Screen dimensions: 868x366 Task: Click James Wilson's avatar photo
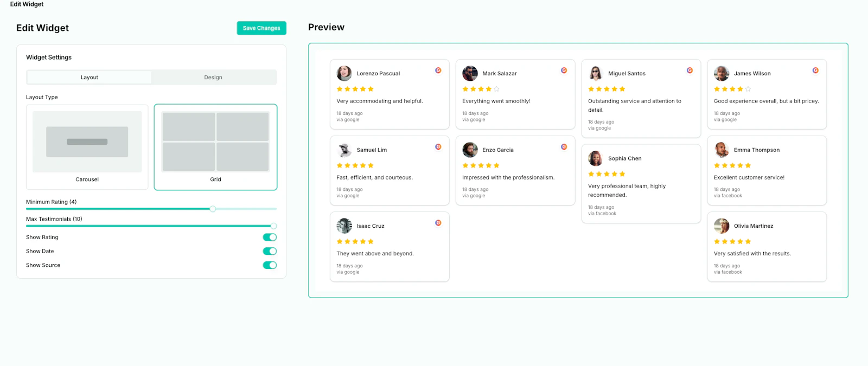pos(722,73)
